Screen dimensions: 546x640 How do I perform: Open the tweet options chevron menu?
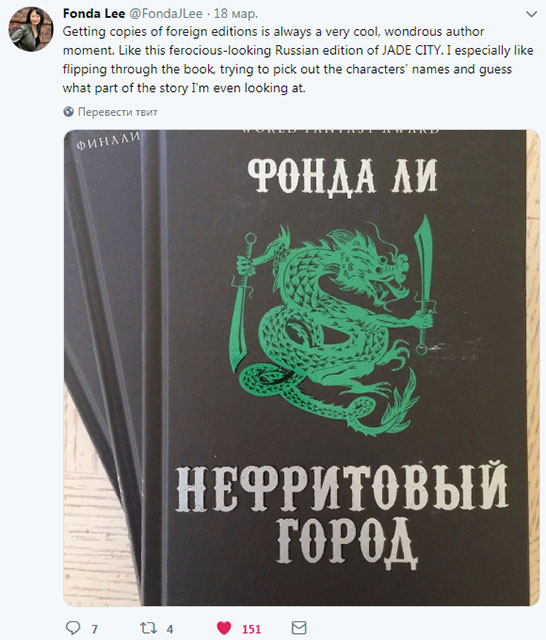[531, 15]
